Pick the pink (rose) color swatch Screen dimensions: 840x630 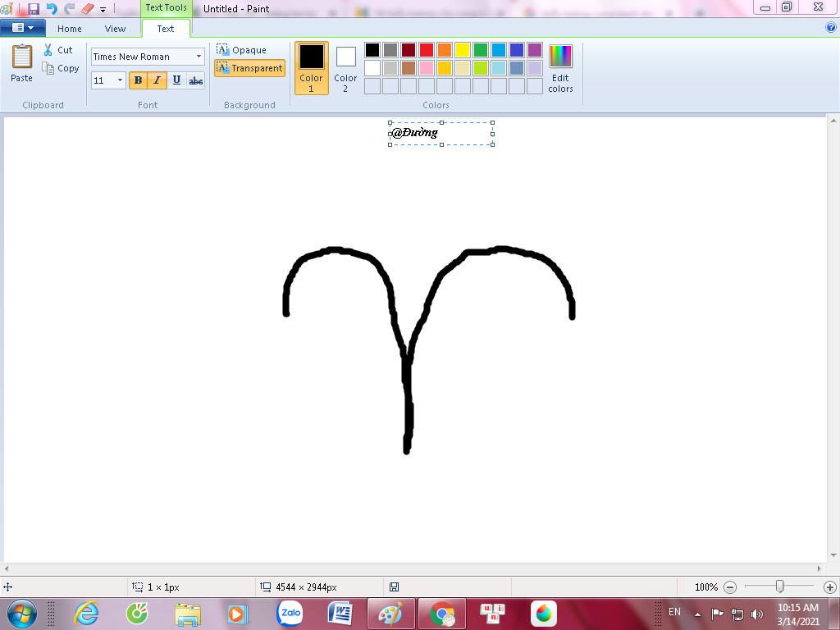pos(427,68)
